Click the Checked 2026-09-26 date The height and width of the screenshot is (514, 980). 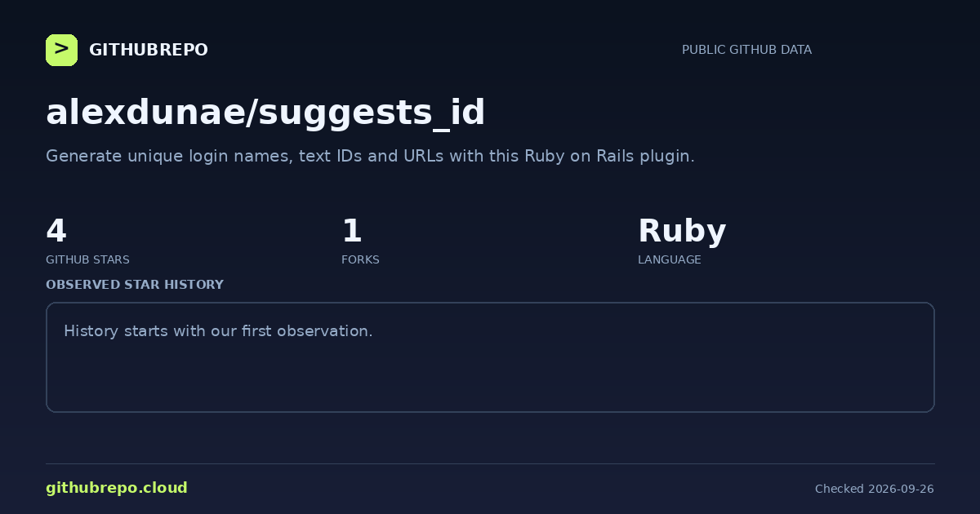click(875, 489)
